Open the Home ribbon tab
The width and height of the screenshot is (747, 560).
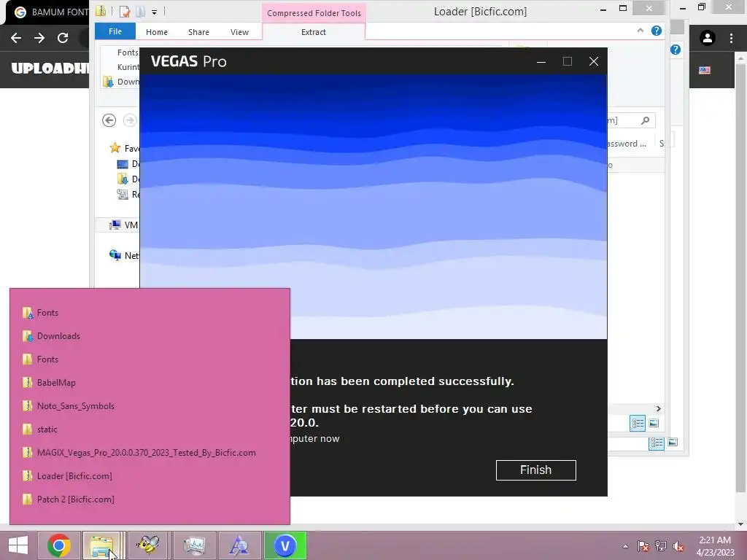(x=157, y=32)
